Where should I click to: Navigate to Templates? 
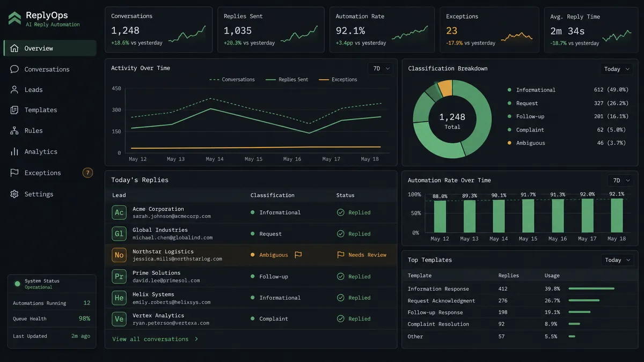click(50, 110)
